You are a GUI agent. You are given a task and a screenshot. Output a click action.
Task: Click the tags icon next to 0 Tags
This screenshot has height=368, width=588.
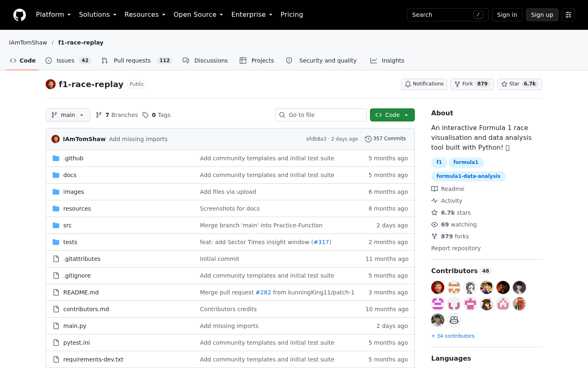145,115
